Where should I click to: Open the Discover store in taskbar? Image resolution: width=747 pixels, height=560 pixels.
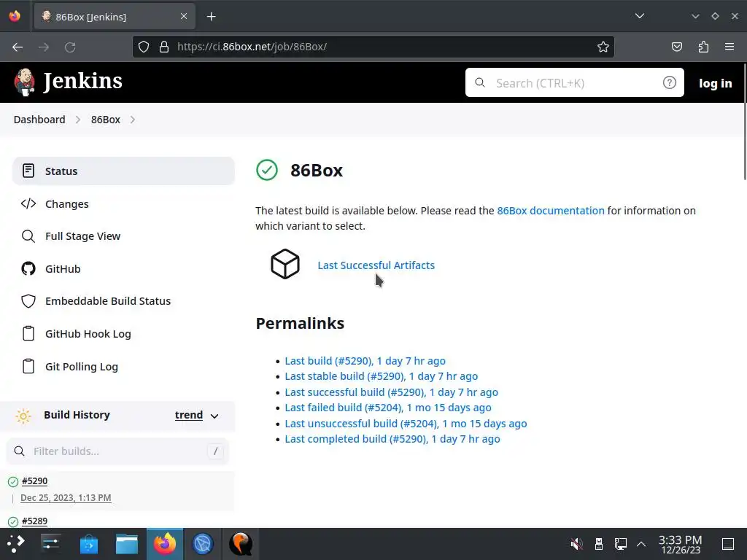point(88,544)
